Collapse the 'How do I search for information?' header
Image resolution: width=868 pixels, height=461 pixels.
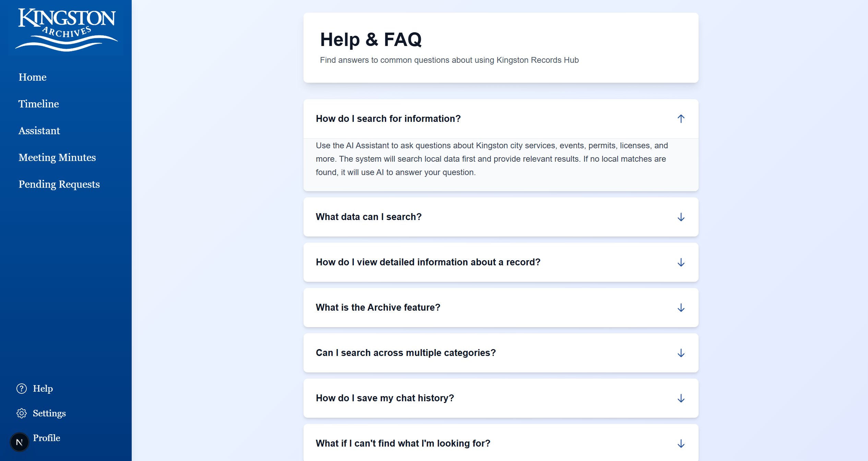[x=501, y=119]
